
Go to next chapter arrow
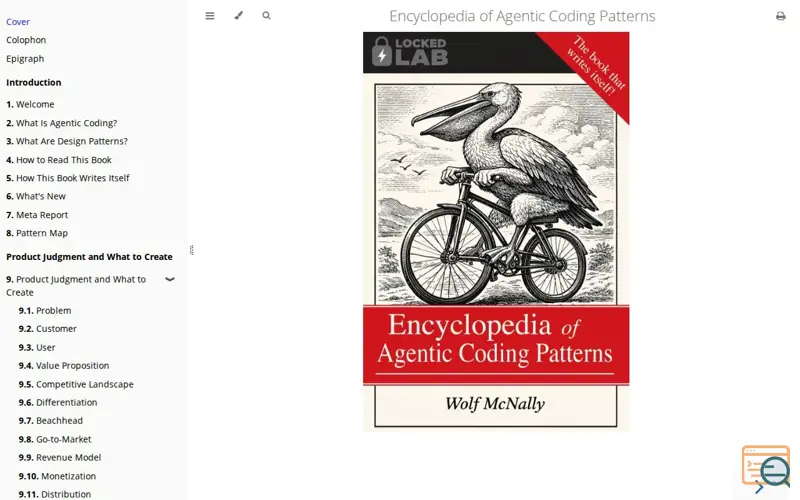pos(759,488)
